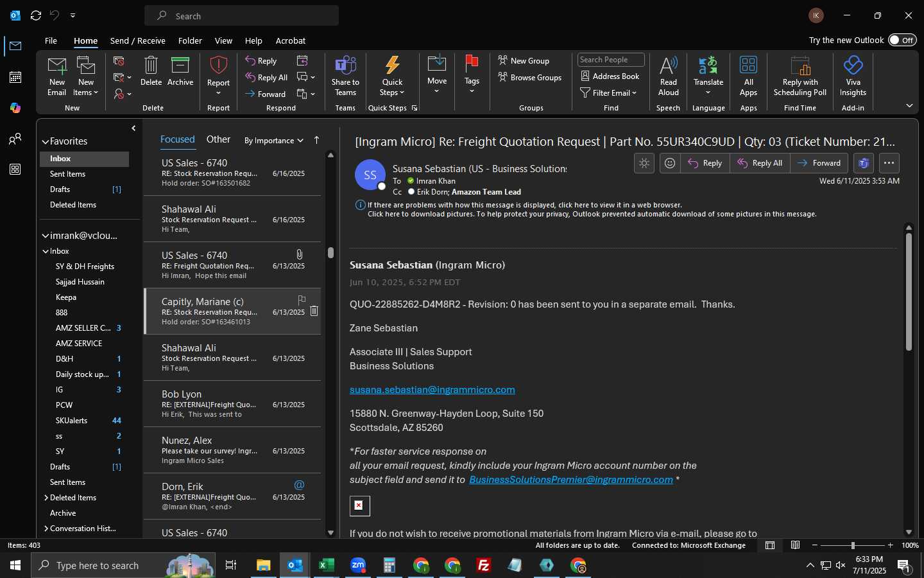The width and height of the screenshot is (924, 578).
Task: Open the View tab
Action: (223, 40)
